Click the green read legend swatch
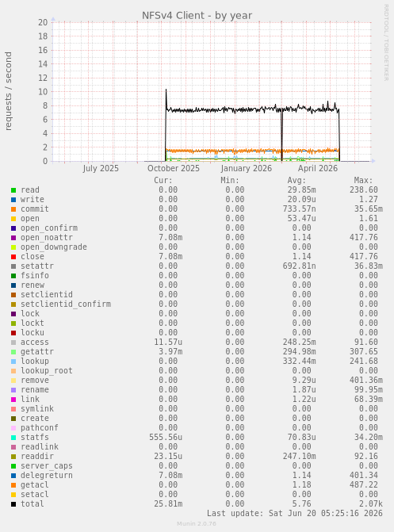394x532 pixels. [x=13, y=190]
